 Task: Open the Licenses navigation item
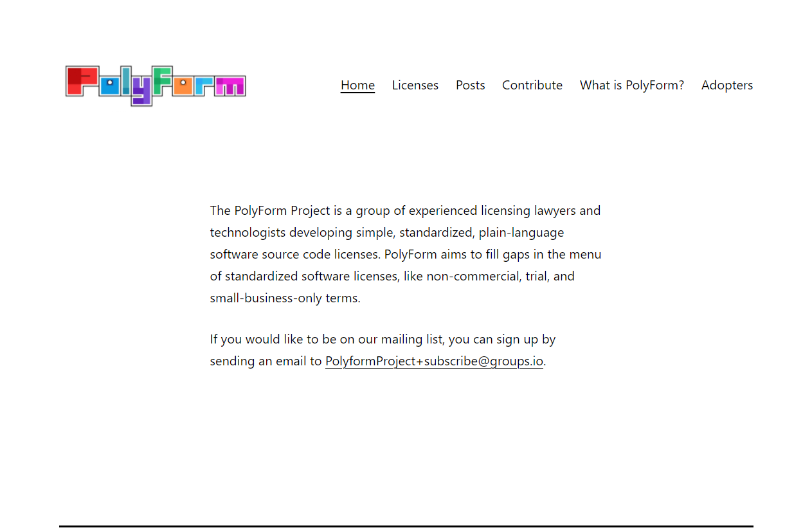pos(415,85)
